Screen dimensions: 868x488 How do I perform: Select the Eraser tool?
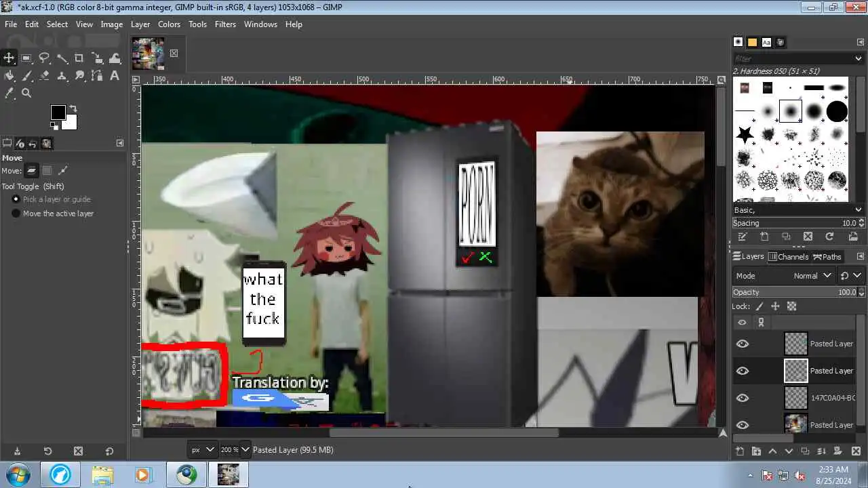point(44,76)
